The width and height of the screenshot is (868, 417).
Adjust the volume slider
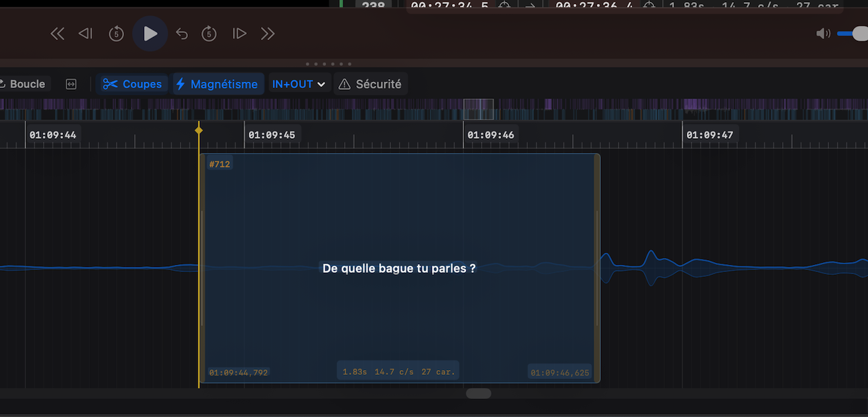pyautogui.click(x=855, y=34)
